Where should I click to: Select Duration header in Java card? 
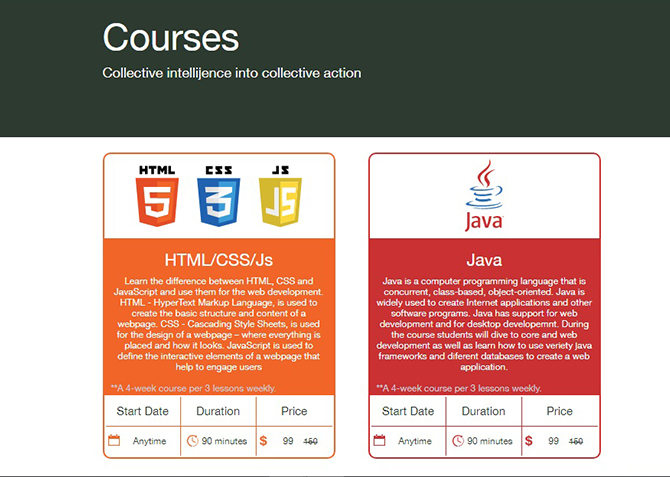click(x=483, y=411)
